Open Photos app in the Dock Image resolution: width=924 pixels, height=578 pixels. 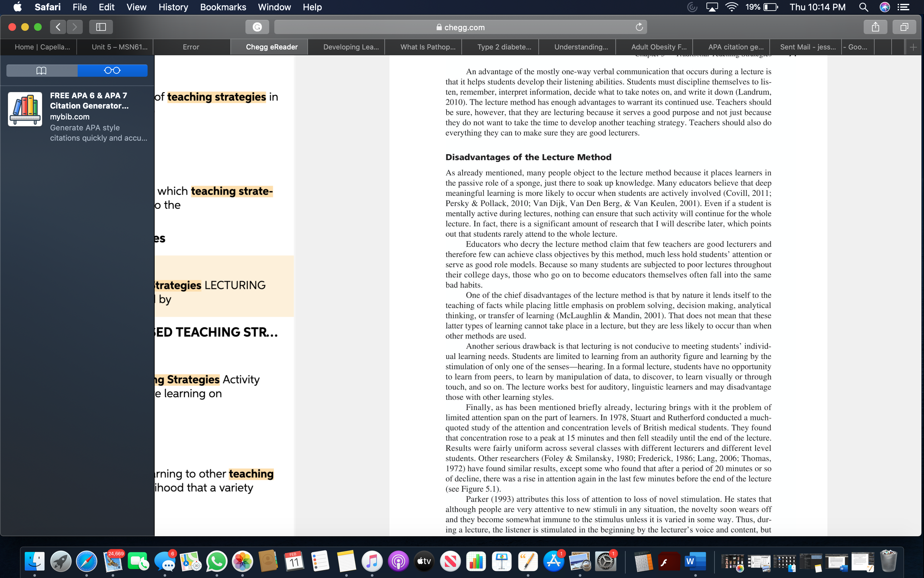pos(243,561)
